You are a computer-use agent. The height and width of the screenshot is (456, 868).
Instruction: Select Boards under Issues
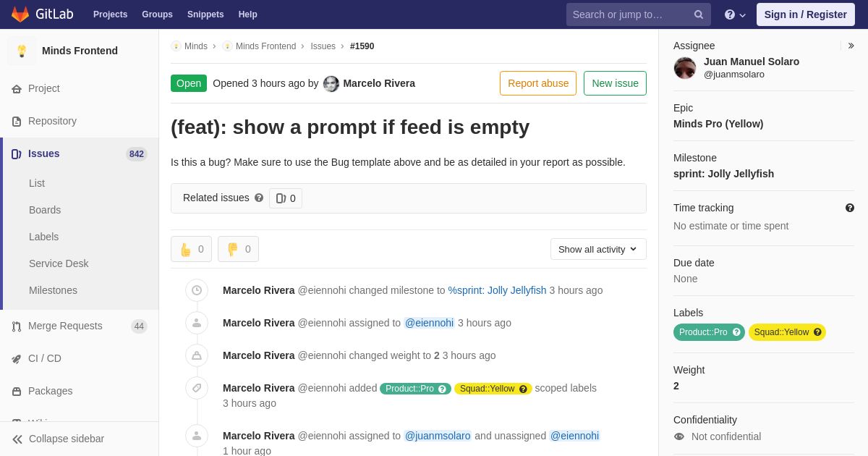[45, 210]
